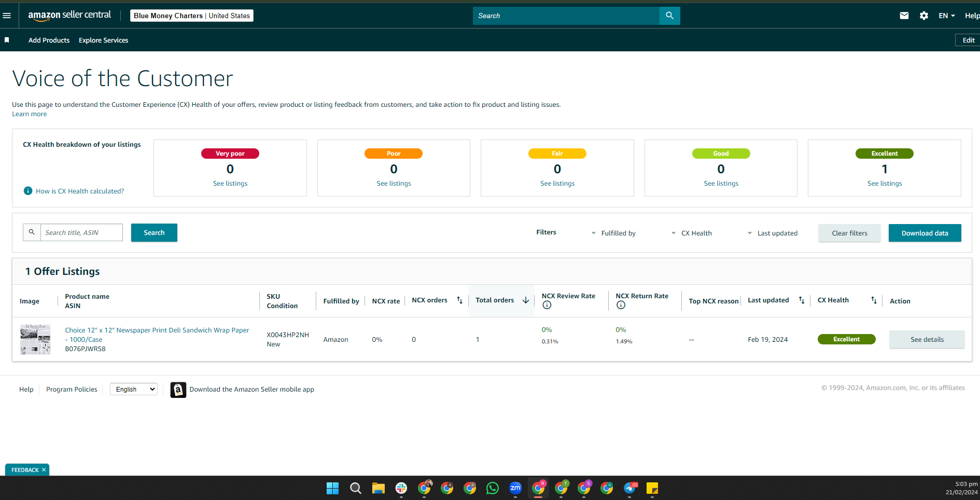This screenshot has height=500, width=980.
Task: Sort by NCX orders arrows
Action: [459, 300]
